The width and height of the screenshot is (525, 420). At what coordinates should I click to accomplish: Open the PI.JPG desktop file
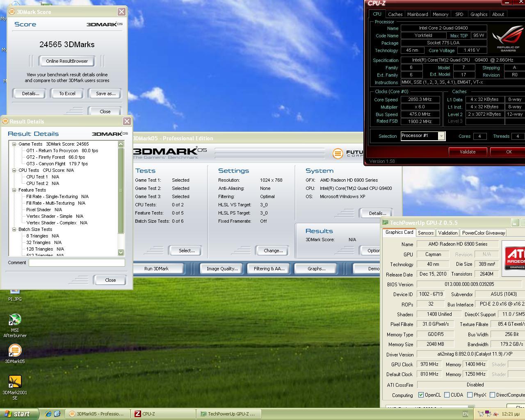(15, 295)
